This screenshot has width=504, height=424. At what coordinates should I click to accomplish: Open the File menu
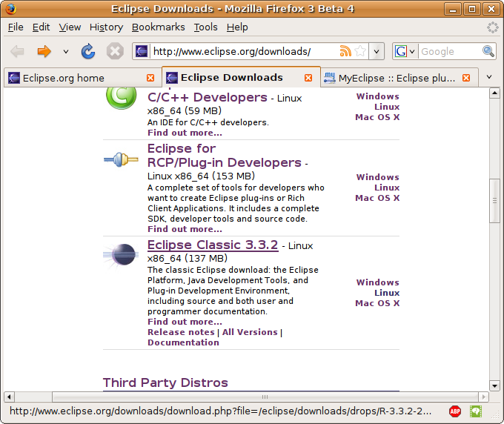16,27
